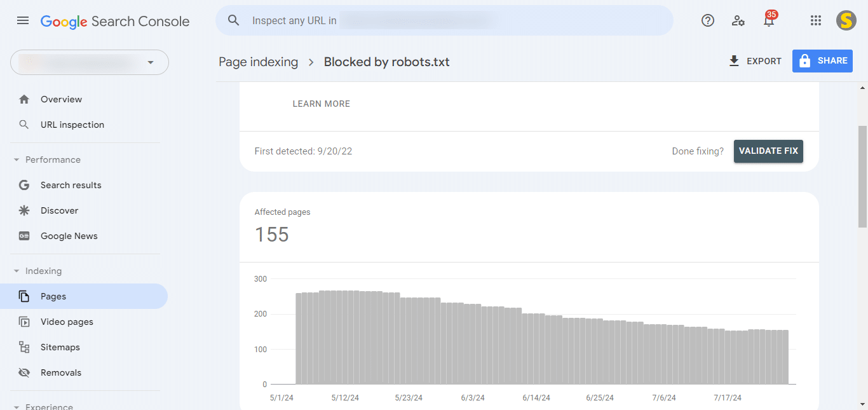The height and width of the screenshot is (410, 868).
Task: Click the URL inspection magnifier icon
Action: point(24,125)
